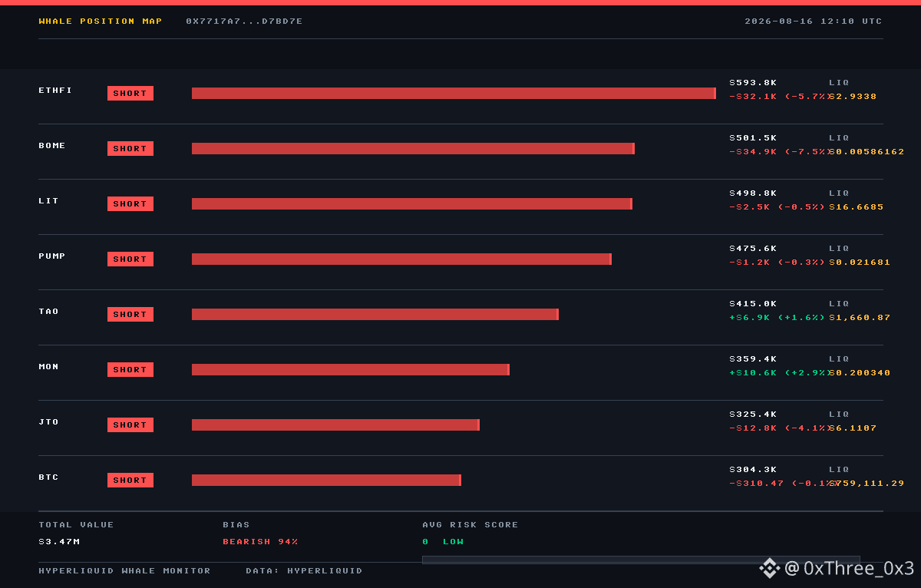Click the SHORT label on the BTC row
Image resolution: width=921 pixels, height=588 pixels.
(130, 480)
